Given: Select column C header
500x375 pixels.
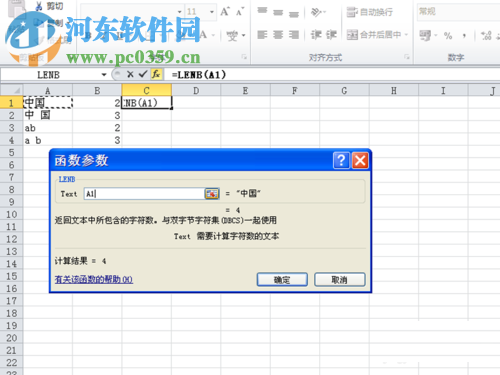Looking at the screenshot, I should tap(146, 90).
